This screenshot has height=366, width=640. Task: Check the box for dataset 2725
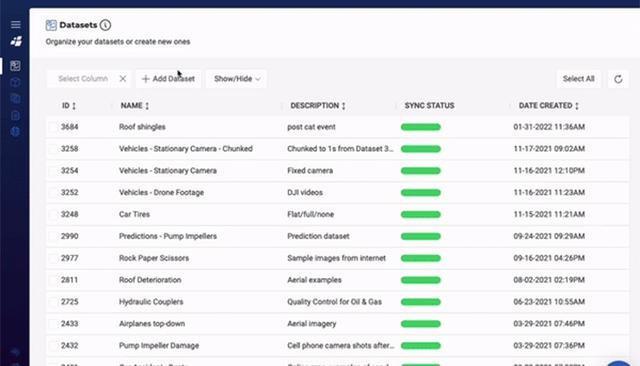53,302
